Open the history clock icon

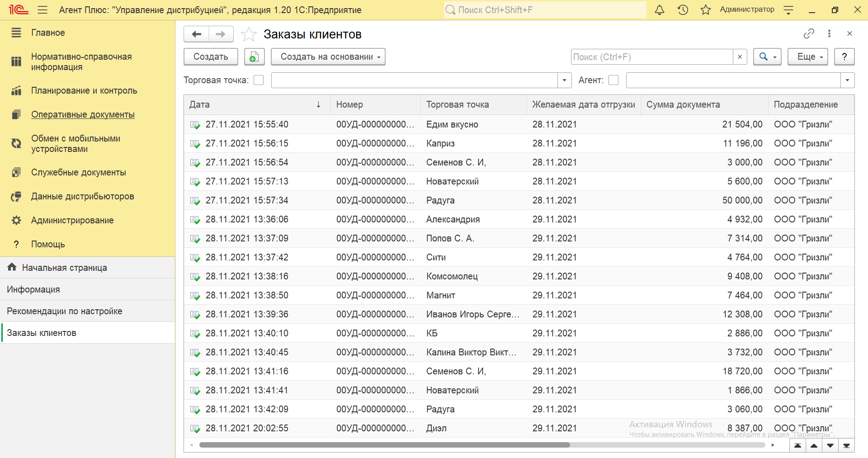point(683,10)
